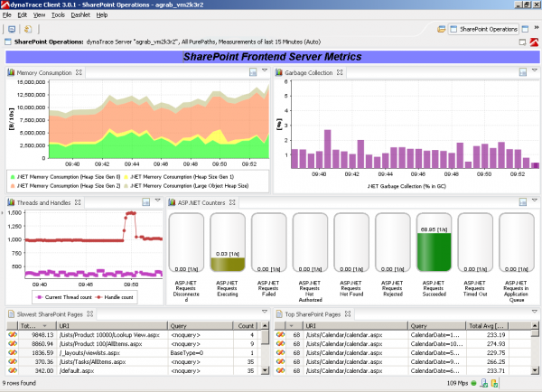The image size is (542, 392).
Task: Click the Heap Size Gen 0 green legend swatch
Action: click(13, 177)
